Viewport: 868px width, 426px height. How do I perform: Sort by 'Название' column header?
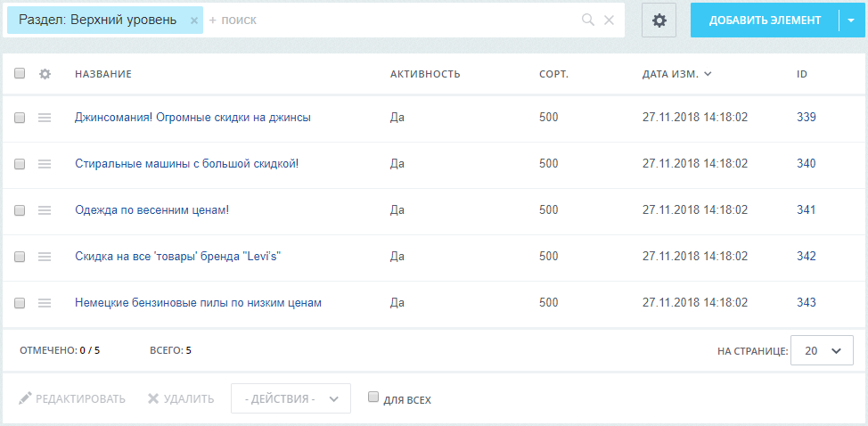click(x=103, y=74)
